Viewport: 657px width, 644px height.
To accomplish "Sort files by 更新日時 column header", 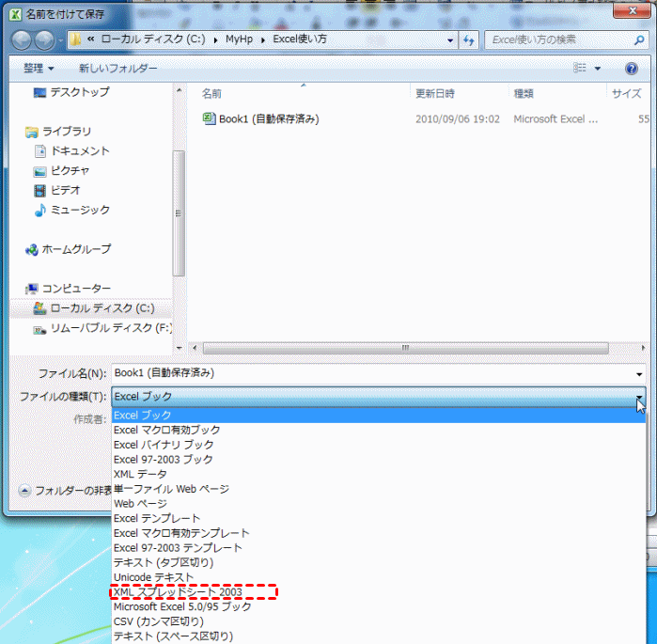I will pyautogui.click(x=435, y=94).
